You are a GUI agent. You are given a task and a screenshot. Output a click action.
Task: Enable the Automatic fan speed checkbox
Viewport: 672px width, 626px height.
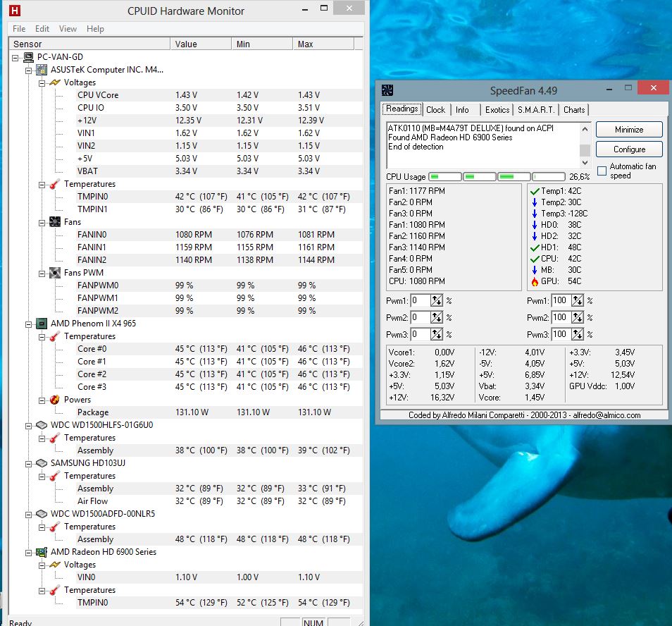[602, 171]
